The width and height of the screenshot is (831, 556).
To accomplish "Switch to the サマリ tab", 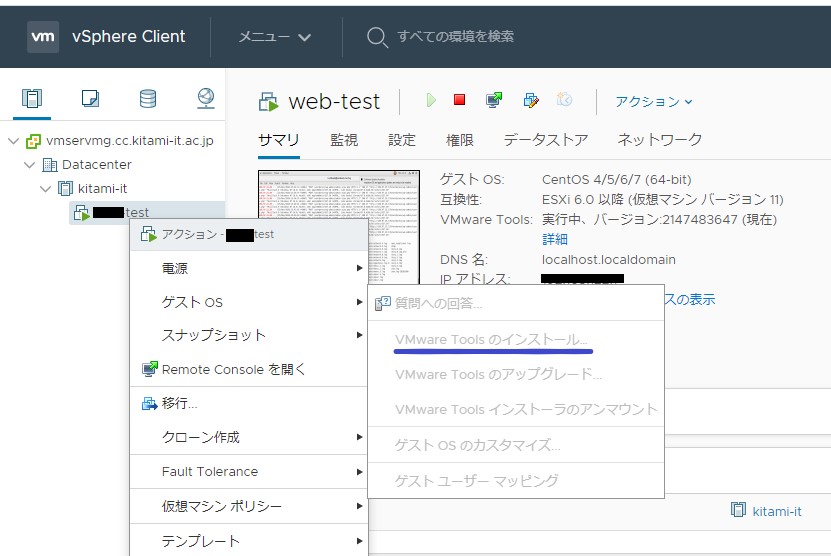I will 279,140.
